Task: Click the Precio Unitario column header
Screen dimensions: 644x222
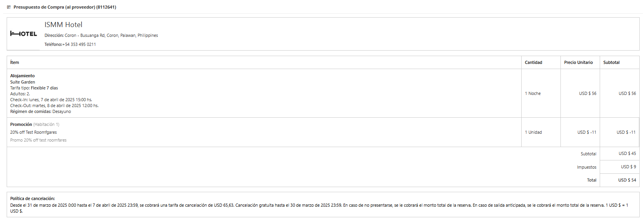Action: (x=578, y=62)
